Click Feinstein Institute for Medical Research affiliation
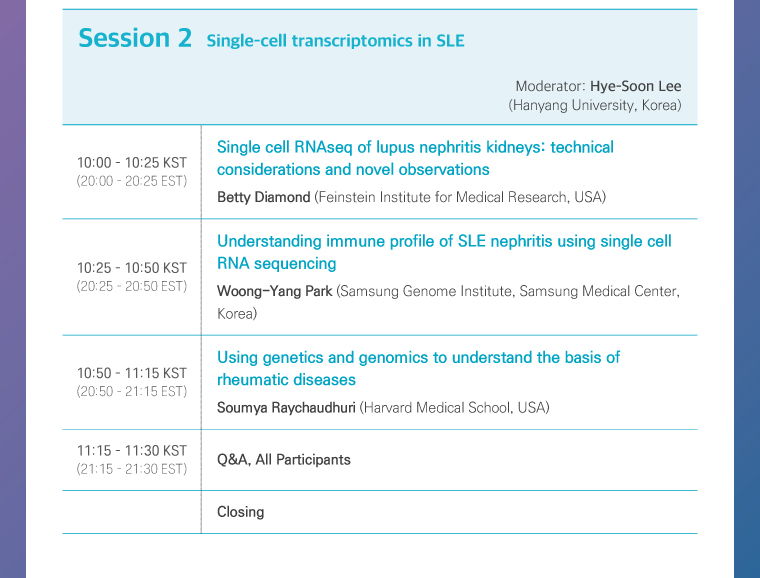760x578 pixels. 460,197
